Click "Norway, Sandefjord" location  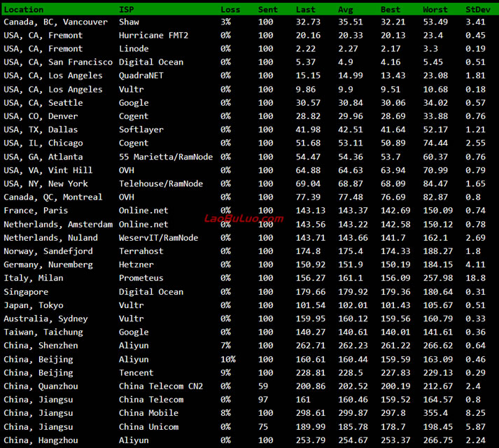pyautogui.click(x=48, y=251)
